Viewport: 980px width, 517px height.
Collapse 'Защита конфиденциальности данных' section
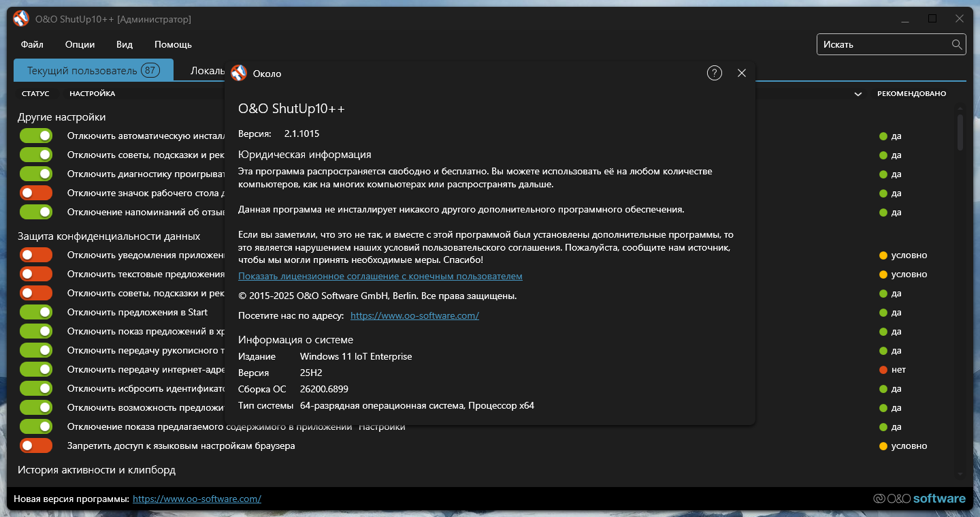coord(109,236)
